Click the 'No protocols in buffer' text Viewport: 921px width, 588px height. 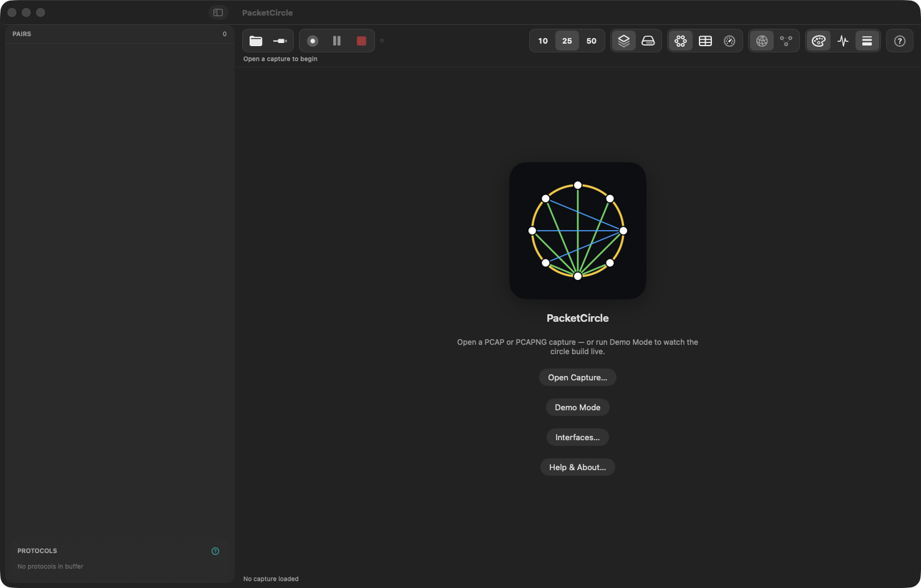51,566
